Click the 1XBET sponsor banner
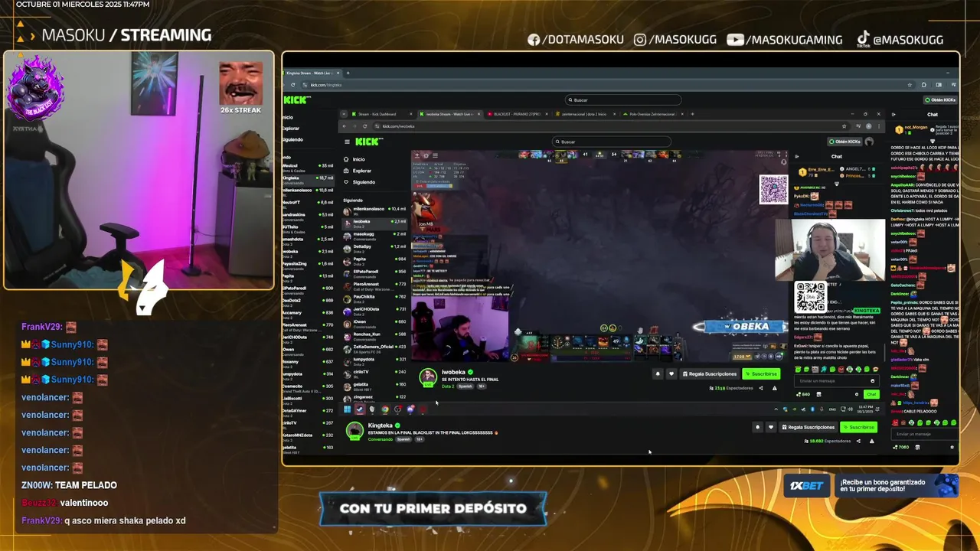Screen dimensions: 980x551 [872, 485]
